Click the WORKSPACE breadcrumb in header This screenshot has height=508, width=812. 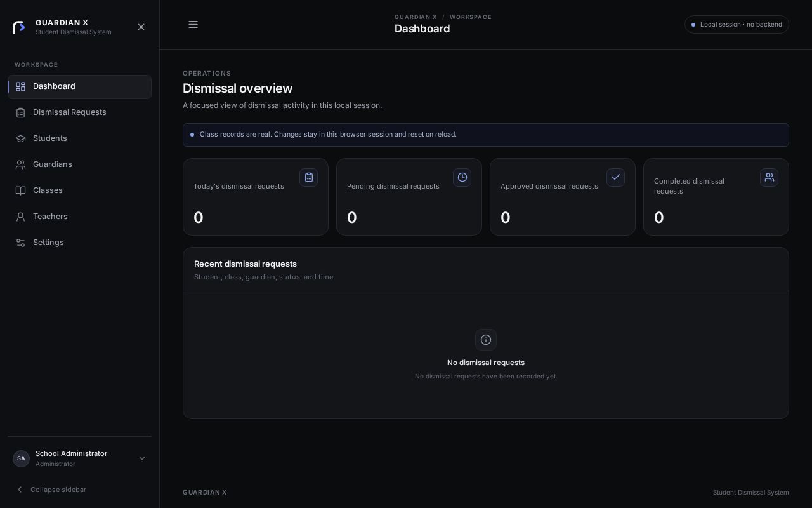point(471,17)
